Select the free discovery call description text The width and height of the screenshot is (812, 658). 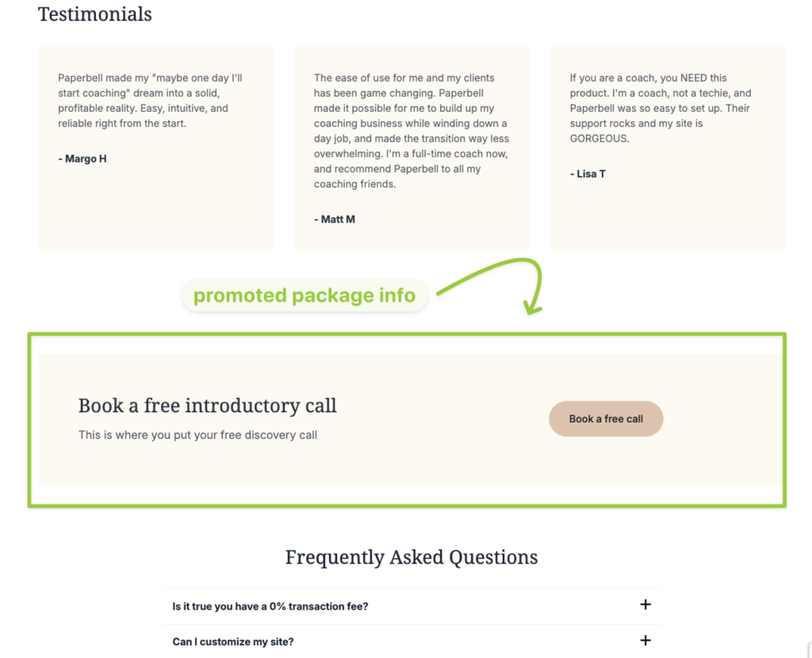(197, 434)
